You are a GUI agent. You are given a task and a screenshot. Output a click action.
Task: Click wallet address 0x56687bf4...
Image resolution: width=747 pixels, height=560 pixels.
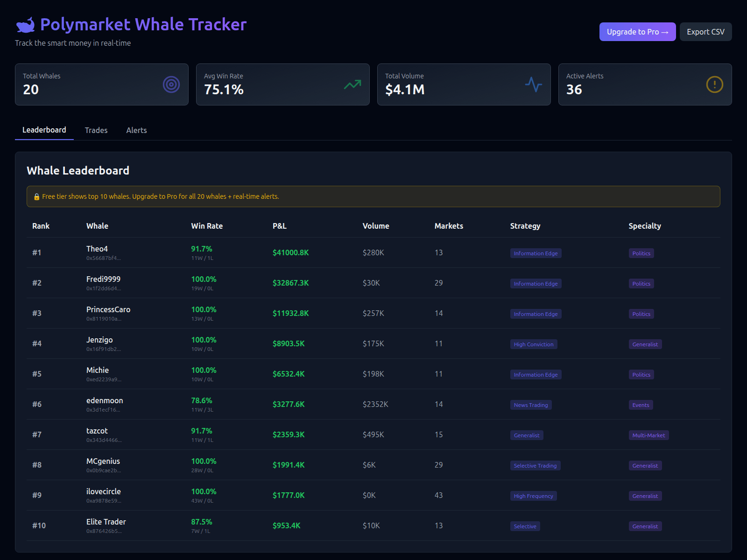(x=104, y=258)
